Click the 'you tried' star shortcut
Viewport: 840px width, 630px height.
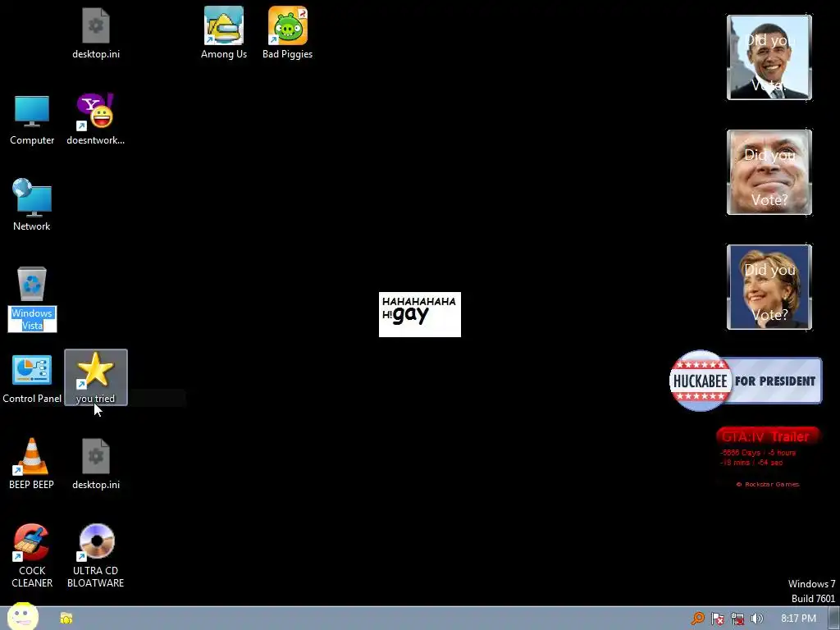[96, 377]
